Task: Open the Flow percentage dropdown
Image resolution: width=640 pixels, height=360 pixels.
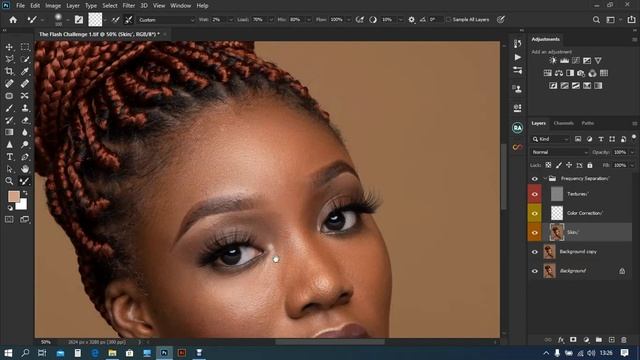Action: click(x=348, y=20)
